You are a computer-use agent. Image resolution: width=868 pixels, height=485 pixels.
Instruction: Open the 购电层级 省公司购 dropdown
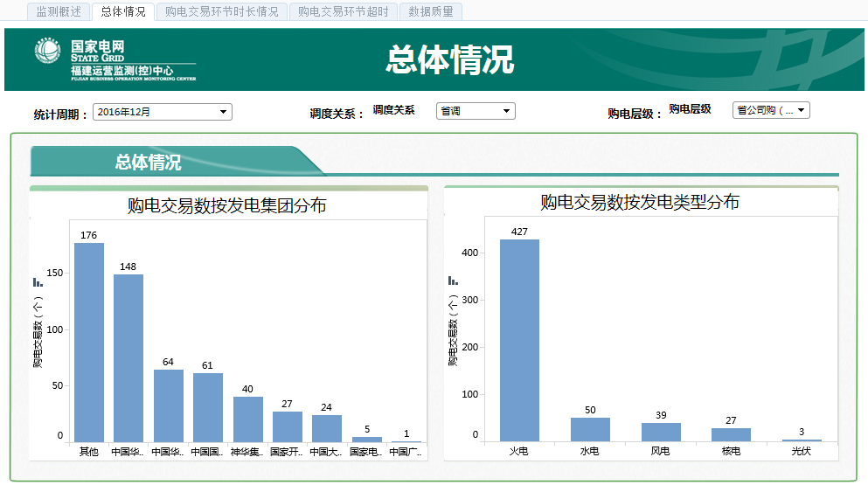click(x=771, y=110)
